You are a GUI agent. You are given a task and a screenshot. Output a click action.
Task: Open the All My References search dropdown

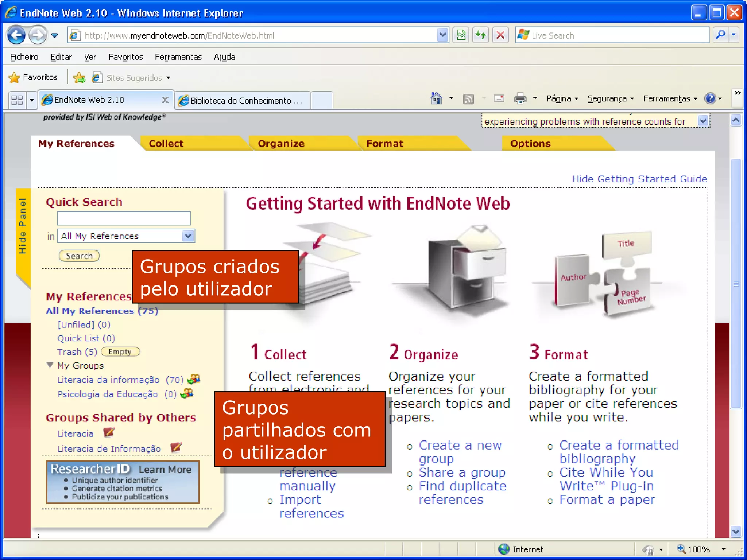[126, 236]
